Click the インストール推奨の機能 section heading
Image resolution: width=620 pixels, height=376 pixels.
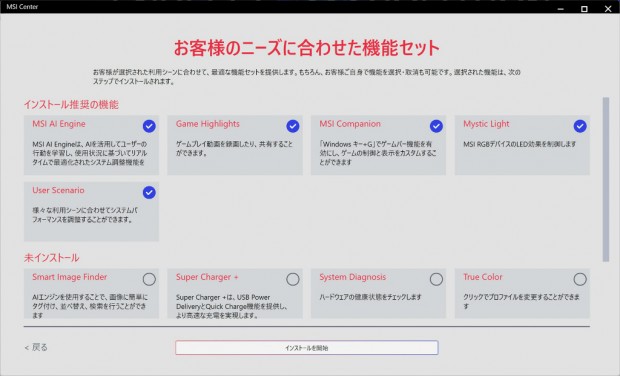coord(71,105)
